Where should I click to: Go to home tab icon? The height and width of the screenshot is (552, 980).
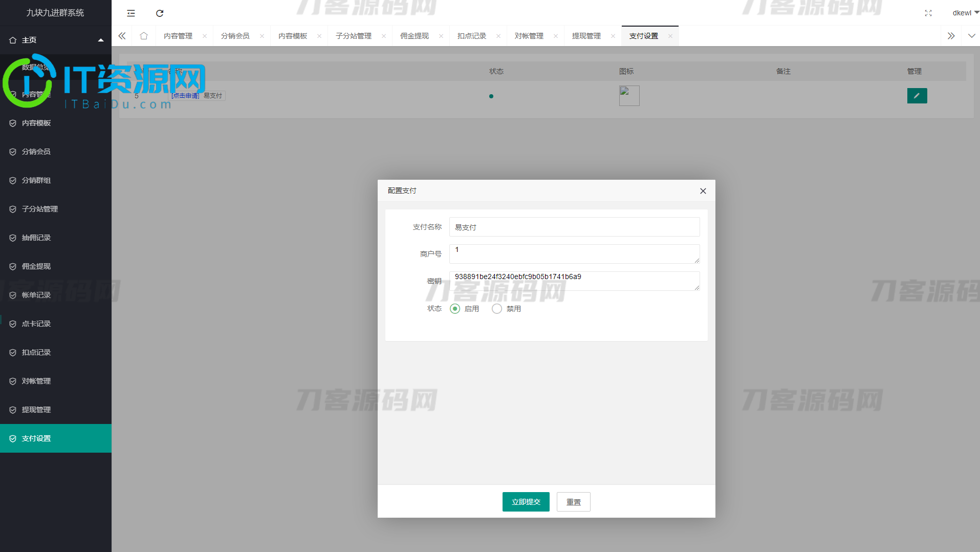coord(144,36)
